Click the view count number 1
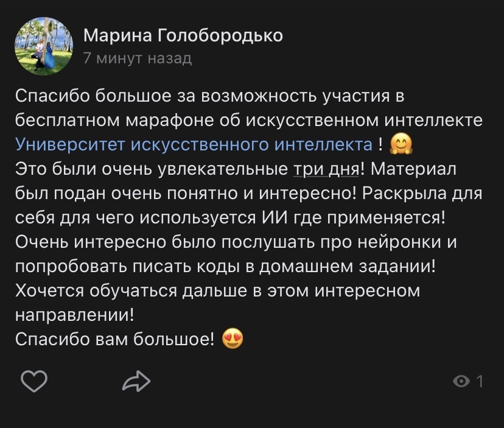This screenshot has width=504, height=428. click(x=480, y=382)
